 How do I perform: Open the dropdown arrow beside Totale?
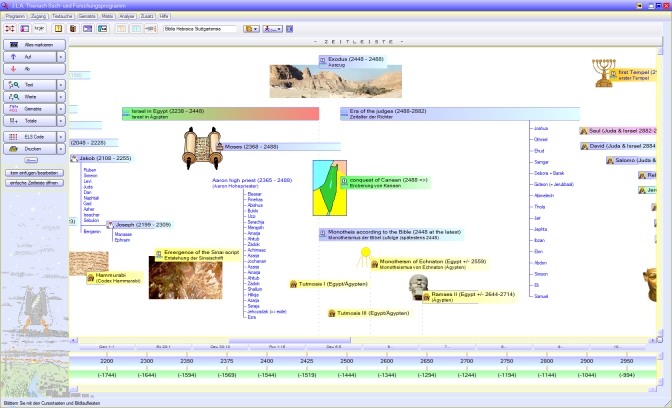pos(61,121)
